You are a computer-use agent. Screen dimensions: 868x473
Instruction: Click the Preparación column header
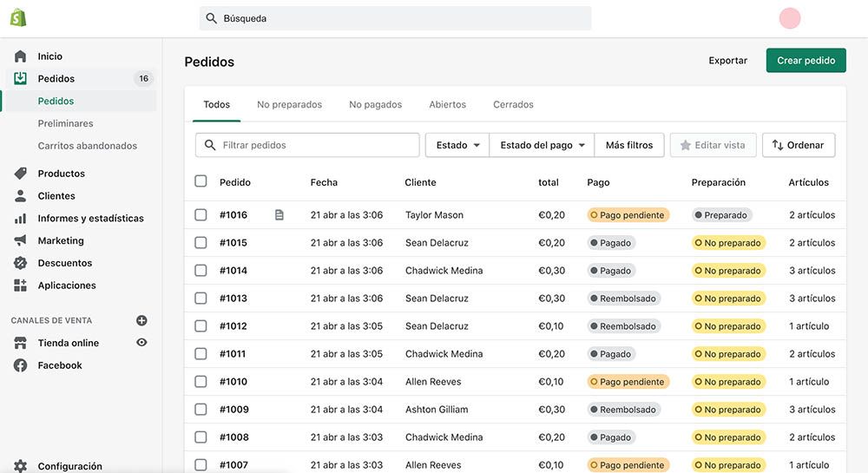(x=719, y=182)
